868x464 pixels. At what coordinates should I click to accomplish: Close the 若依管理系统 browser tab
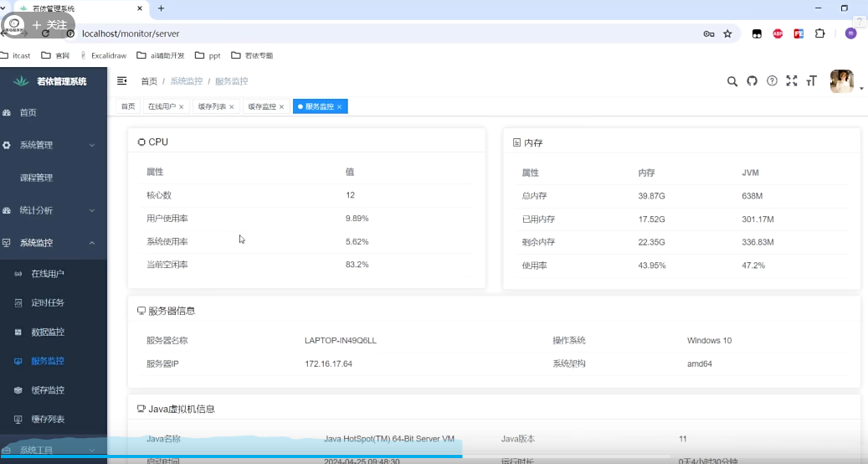click(140, 8)
